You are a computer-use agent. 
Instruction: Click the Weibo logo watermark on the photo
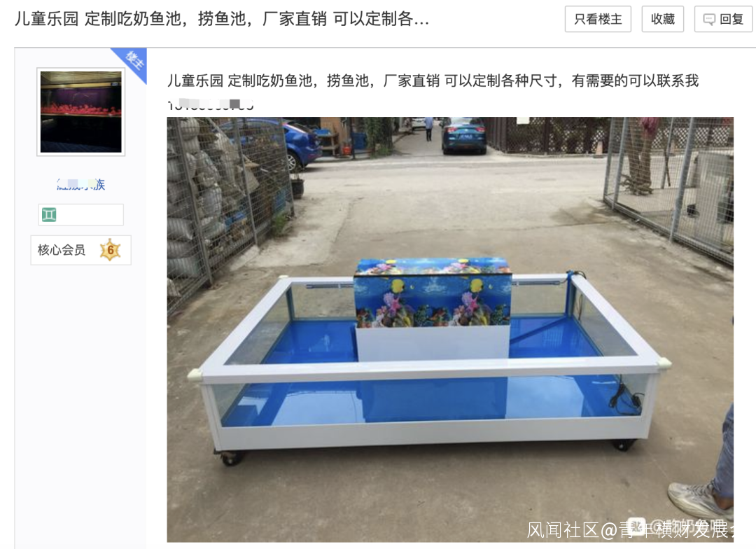[x=636, y=527]
